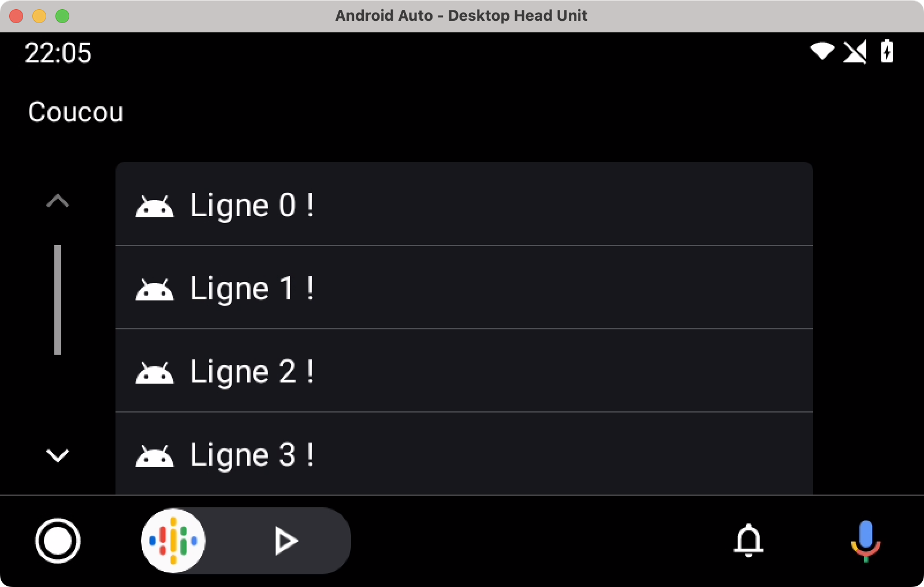Click the Wi-Fi status icon
The image size is (924, 587).
[822, 51]
